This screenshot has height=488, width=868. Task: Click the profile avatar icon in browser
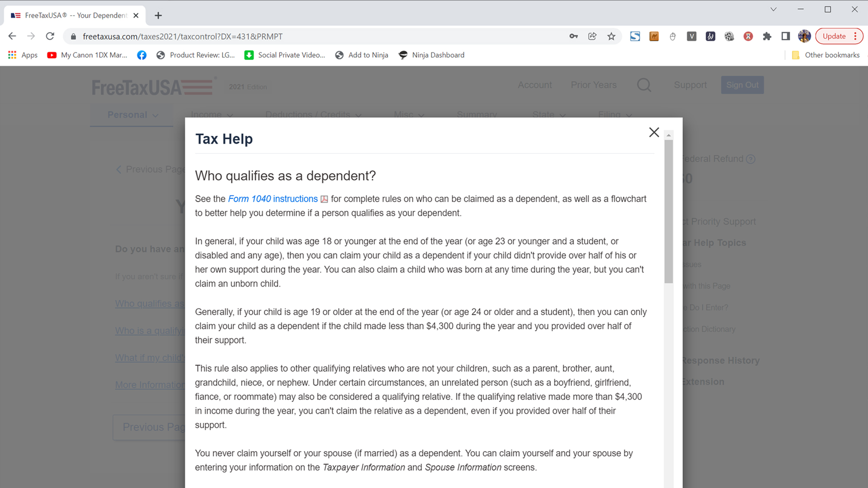[x=804, y=36]
